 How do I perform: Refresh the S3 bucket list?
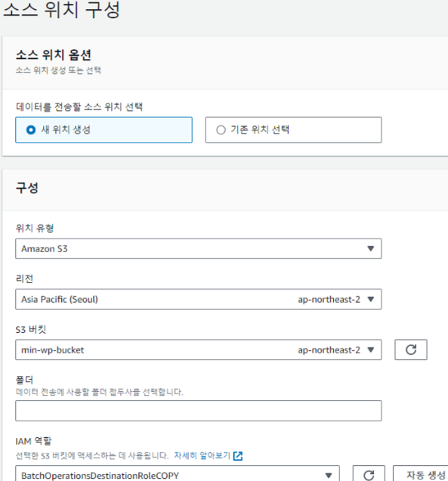(410, 350)
